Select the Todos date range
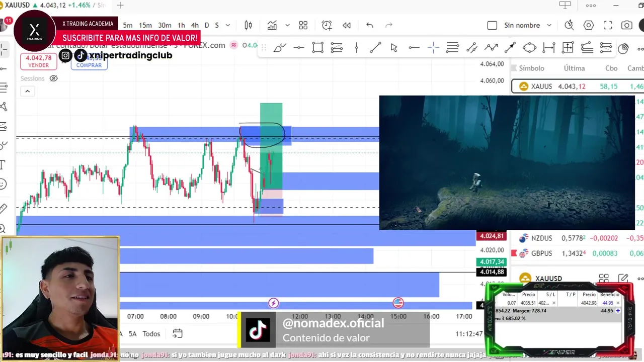This screenshot has width=644, height=362. (151, 333)
